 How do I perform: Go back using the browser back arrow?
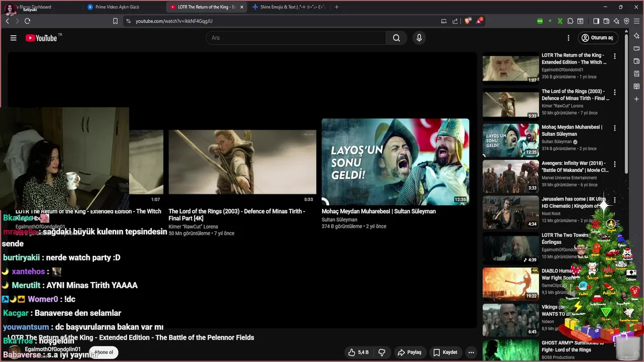click(x=7, y=21)
